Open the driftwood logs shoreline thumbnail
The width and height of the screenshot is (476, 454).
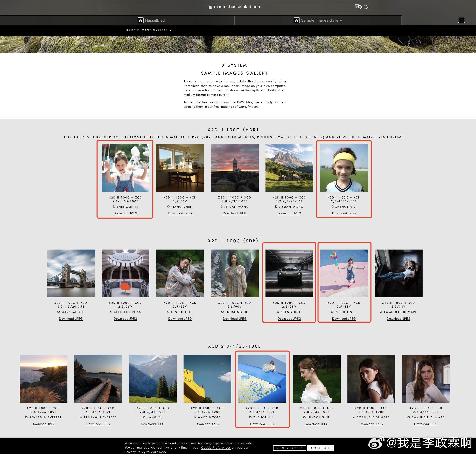click(98, 379)
